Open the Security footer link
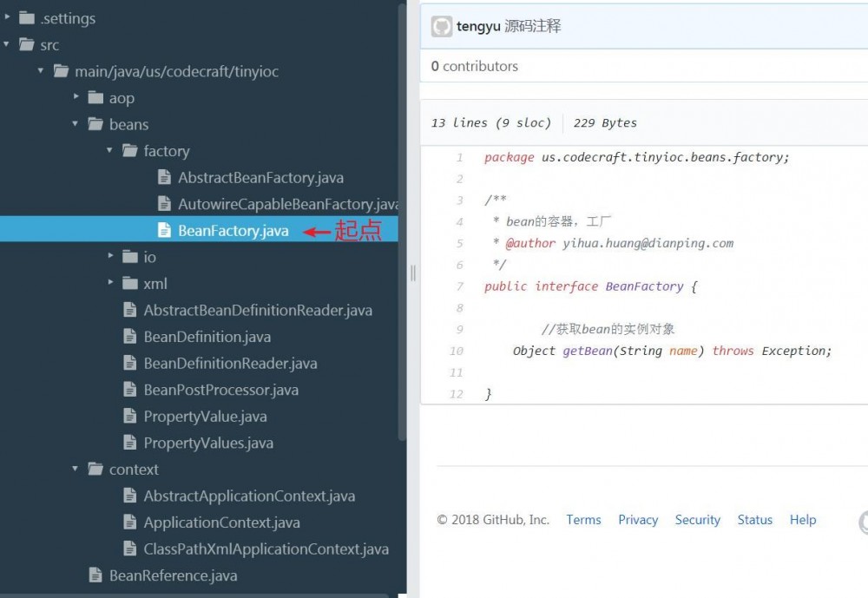This screenshot has width=868, height=598. pos(698,519)
